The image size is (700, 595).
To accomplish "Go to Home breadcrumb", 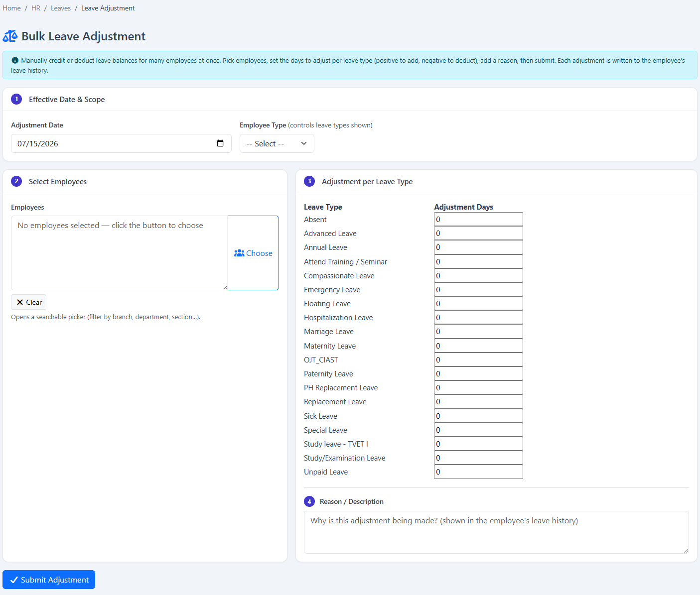I will pos(11,8).
